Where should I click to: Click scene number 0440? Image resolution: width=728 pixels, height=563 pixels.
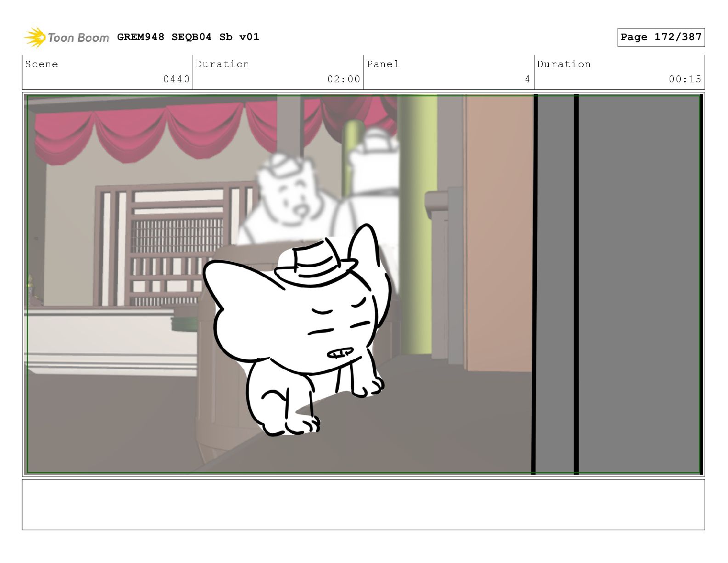(176, 79)
